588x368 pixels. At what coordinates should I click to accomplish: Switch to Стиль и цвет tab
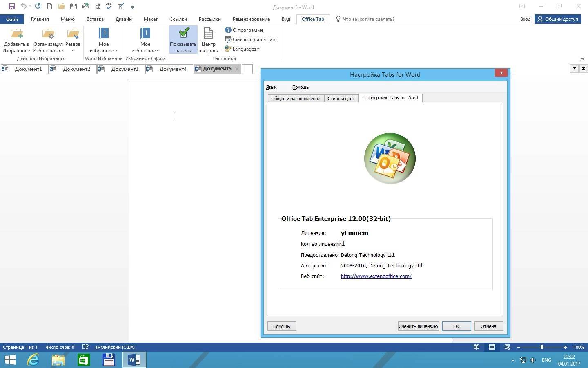(x=341, y=99)
